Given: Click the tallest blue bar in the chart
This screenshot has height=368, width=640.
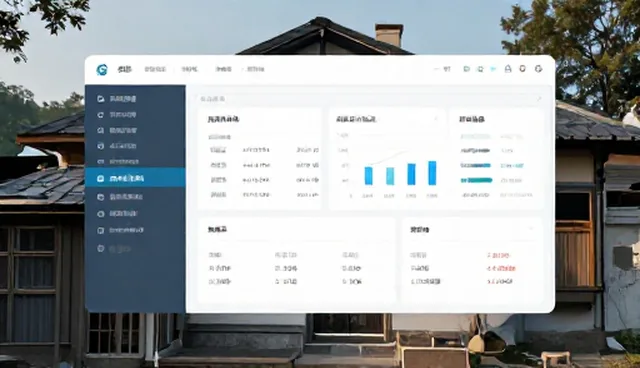Looking at the screenshot, I should pos(432,173).
